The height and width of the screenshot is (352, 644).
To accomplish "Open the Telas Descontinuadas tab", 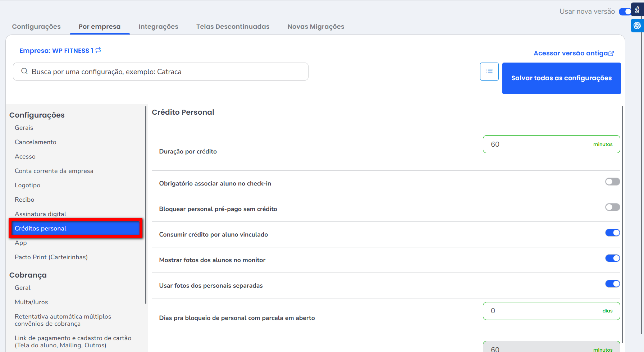I will click(233, 27).
